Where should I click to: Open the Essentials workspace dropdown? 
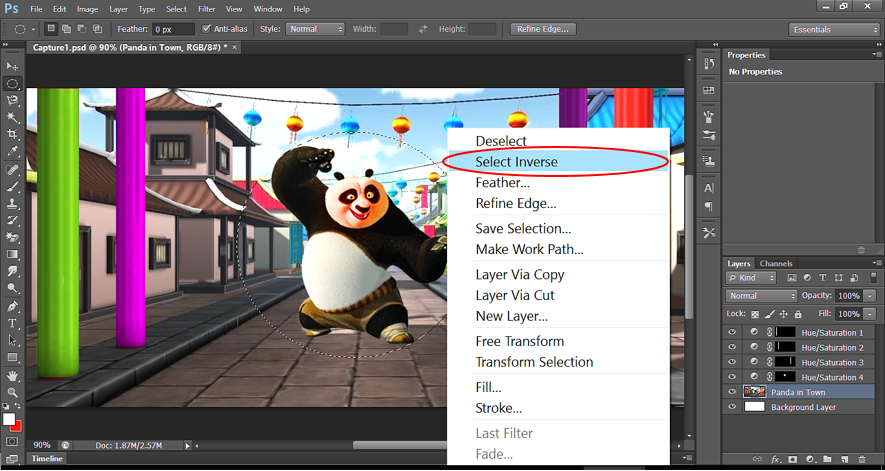tap(834, 29)
